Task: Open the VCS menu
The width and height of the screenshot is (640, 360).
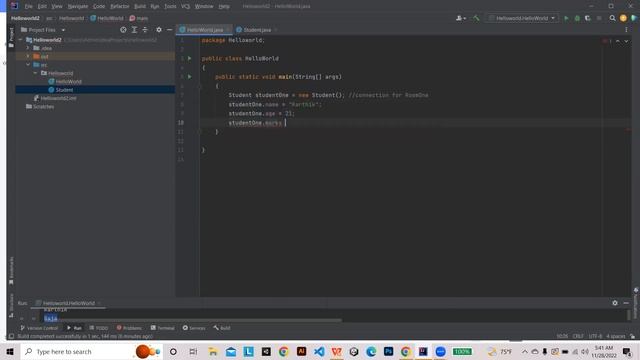Action: (185, 7)
